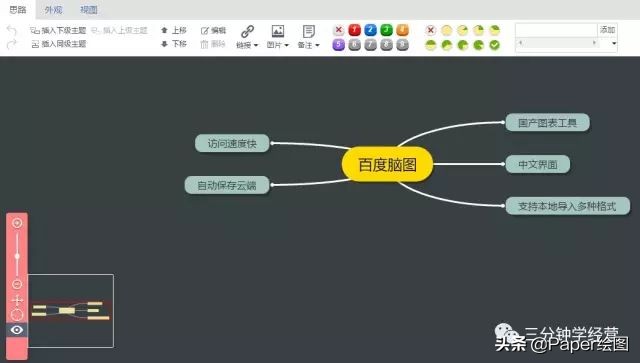The image size is (640, 363).
Task: Switch to the 视图 tab
Action: (89, 9)
